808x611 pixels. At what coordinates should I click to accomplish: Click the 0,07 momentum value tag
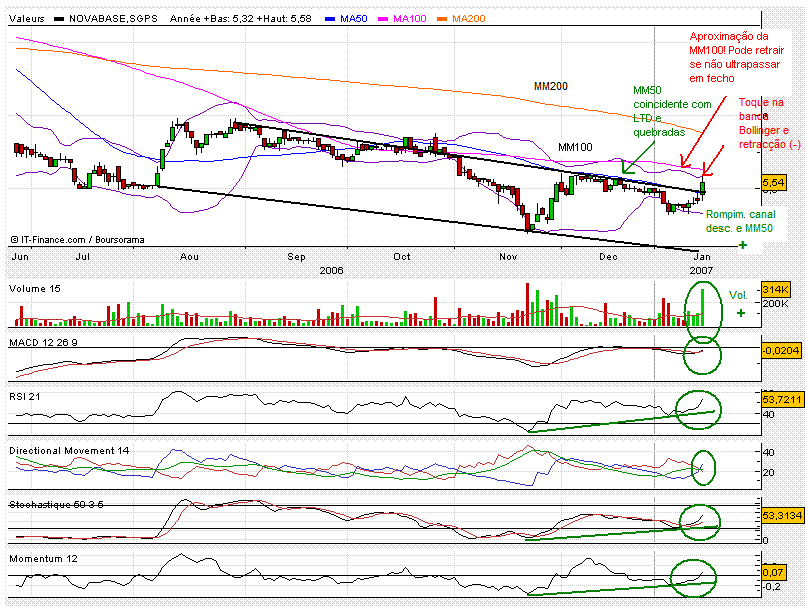point(773,572)
